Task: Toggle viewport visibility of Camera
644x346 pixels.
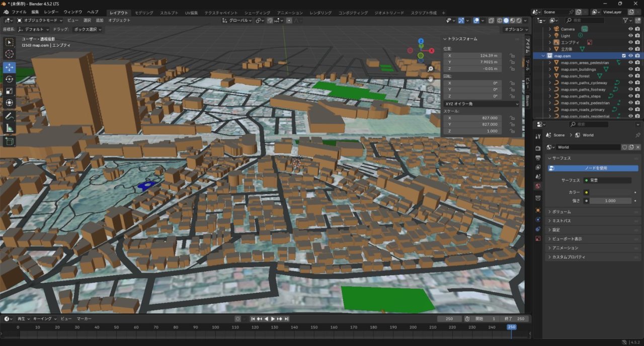Action: click(630, 29)
